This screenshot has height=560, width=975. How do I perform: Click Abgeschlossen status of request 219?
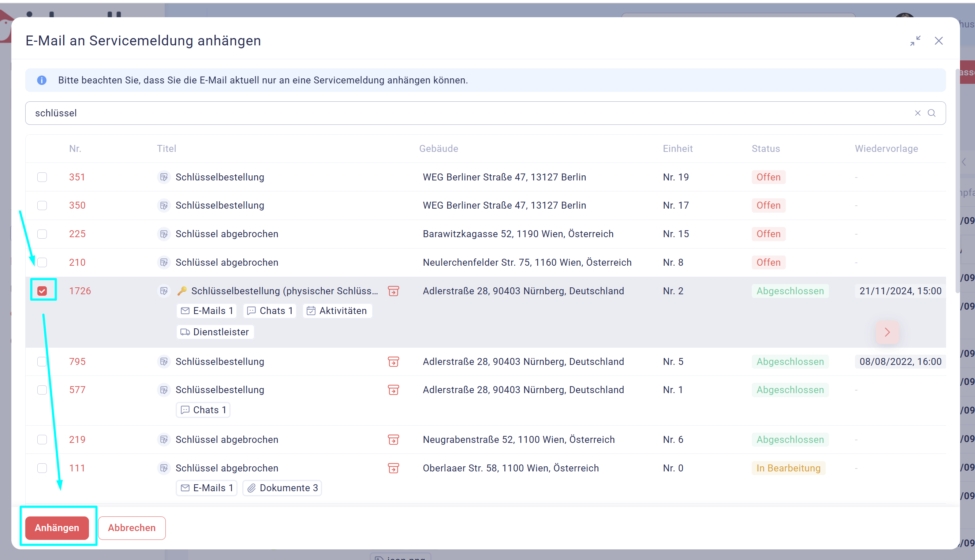790,439
